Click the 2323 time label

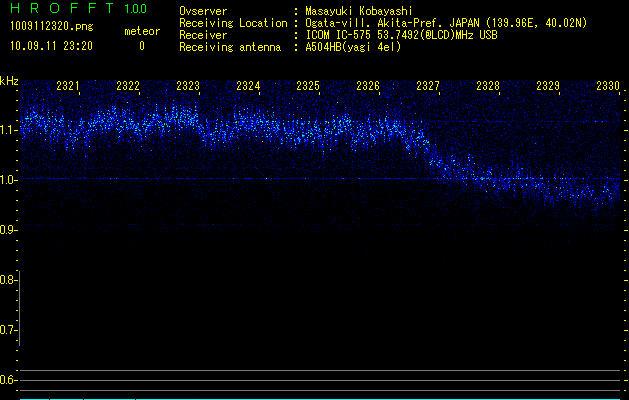(188, 87)
